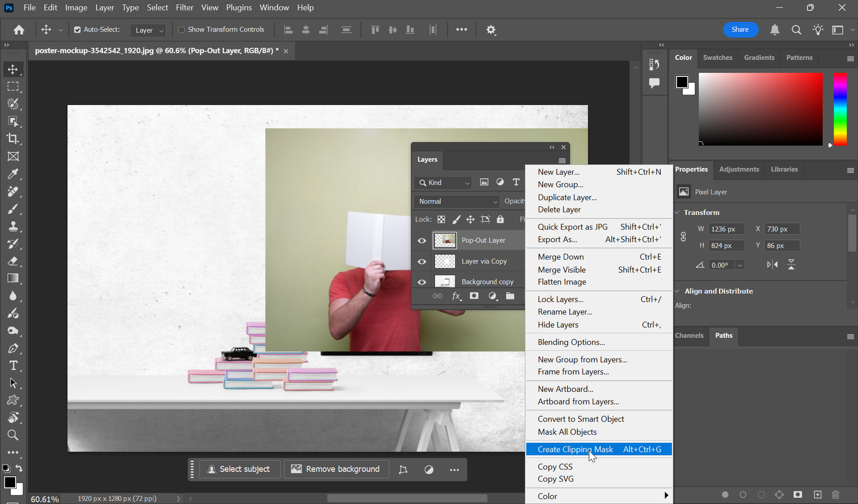This screenshot has height=504, width=858.
Task: Click the layer width input field
Action: [726, 229]
